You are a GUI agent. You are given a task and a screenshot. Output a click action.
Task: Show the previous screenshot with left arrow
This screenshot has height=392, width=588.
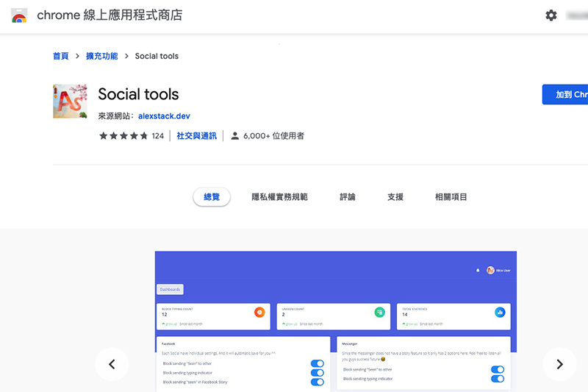coord(112,364)
